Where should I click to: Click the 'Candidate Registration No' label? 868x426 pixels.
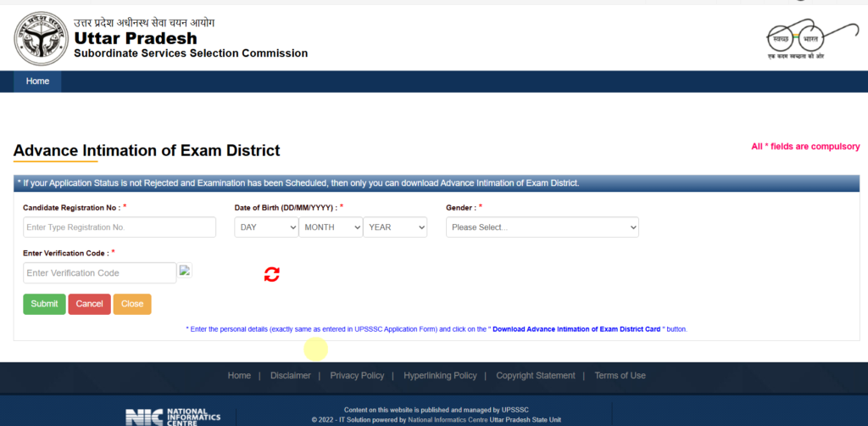[x=71, y=207]
